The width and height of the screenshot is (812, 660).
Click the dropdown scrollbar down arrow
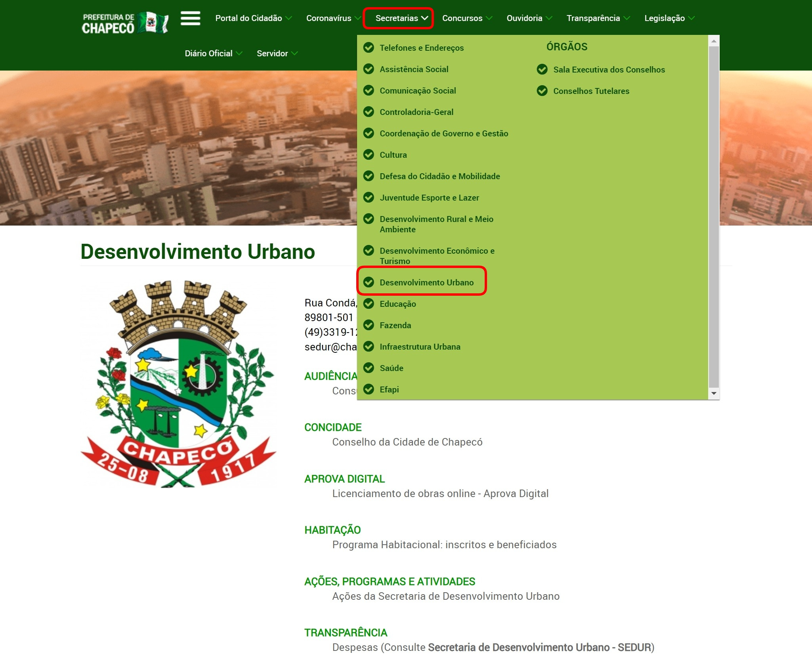(x=714, y=393)
